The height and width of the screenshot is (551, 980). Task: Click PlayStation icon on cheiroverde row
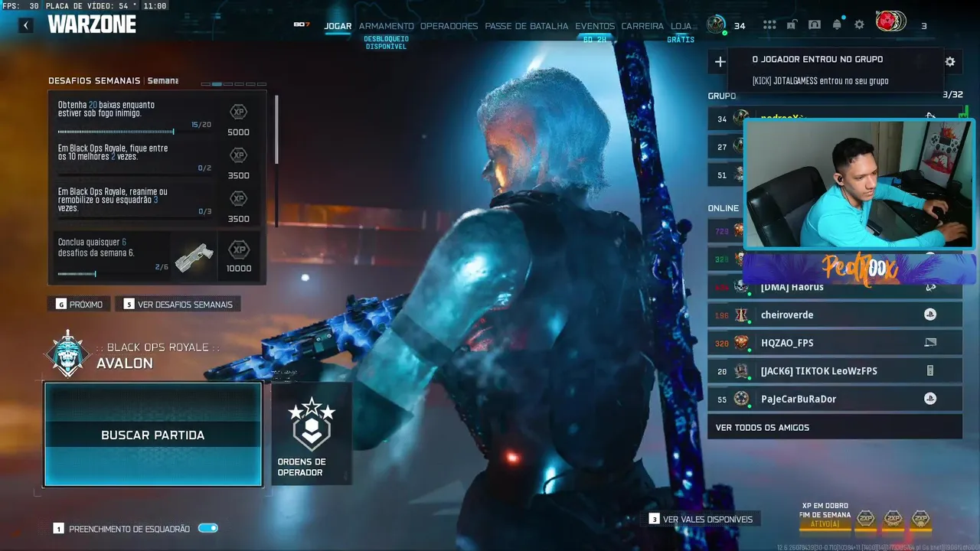930,315
